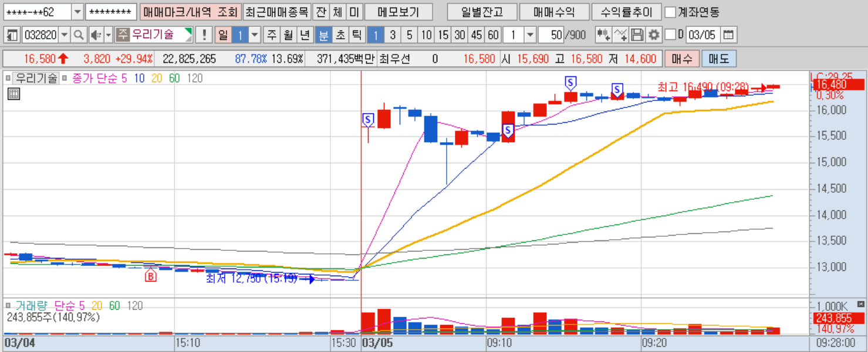868x352 pixels.
Task: Select the 45 minute interval
Action: coord(477,35)
